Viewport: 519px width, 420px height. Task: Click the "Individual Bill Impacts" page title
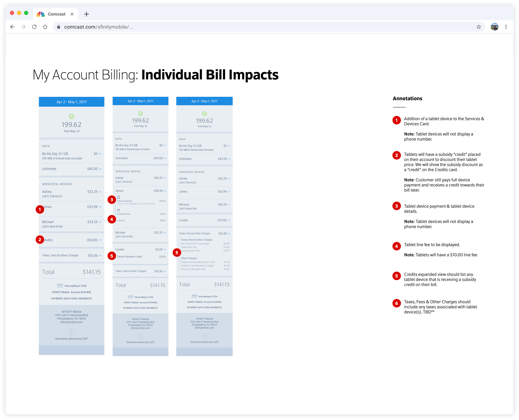[x=210, y=75]
